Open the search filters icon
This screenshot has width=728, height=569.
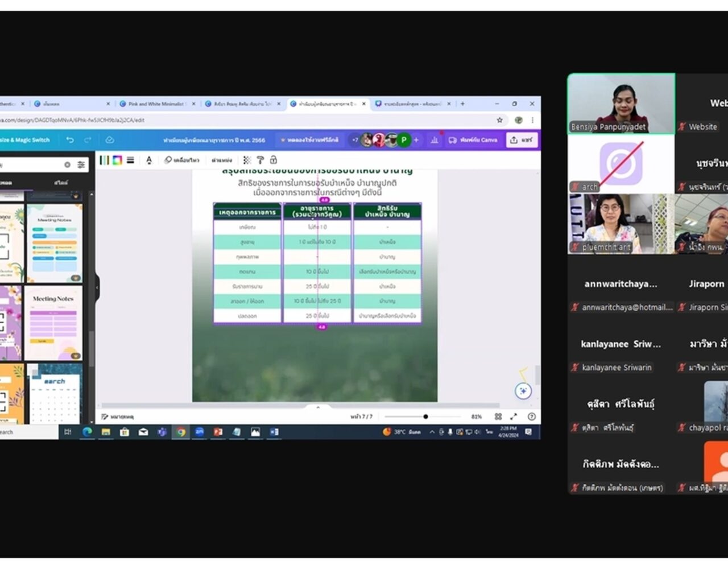click(x=81, y=164)
